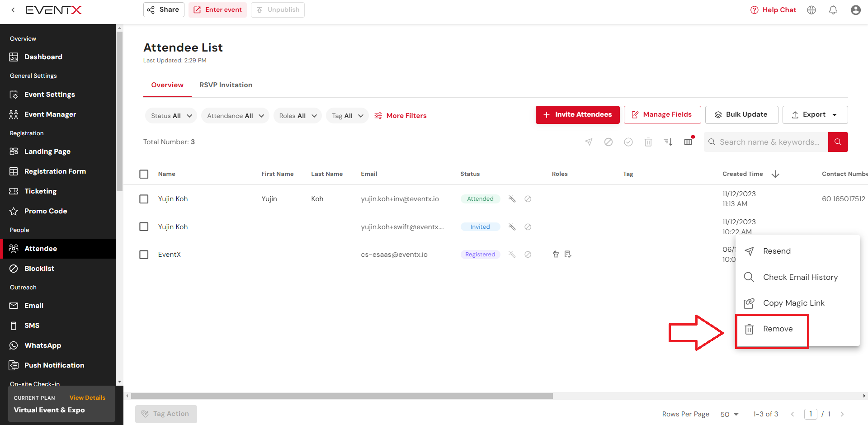This screenshot has width=868, height=425.
Task: Open the View Details plan link
Action: 87,398
